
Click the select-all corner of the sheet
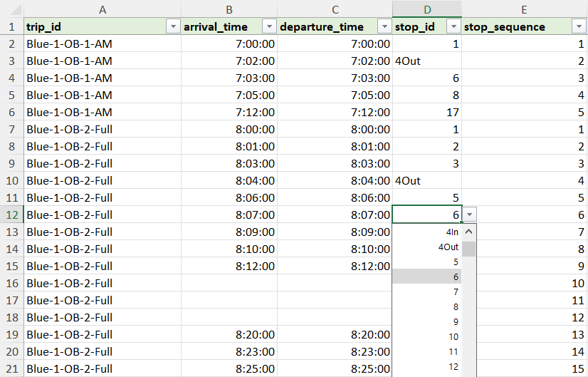pyautogui.click(x=11, y=9)
